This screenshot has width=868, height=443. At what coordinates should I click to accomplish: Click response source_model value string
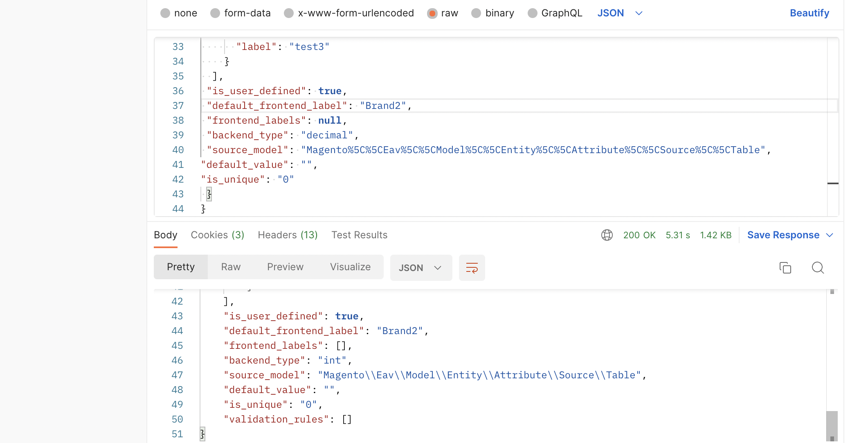pyautogui.click(x=479, y=375)
